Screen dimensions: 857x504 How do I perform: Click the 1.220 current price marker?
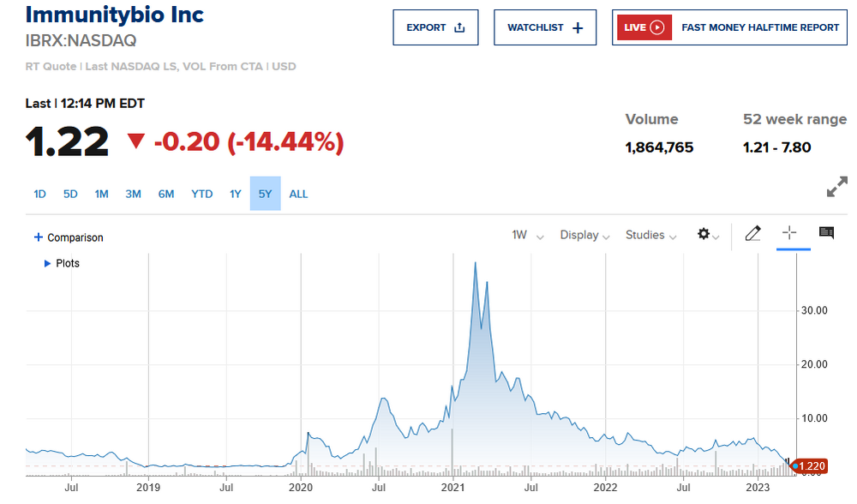[x=811, y=466]
